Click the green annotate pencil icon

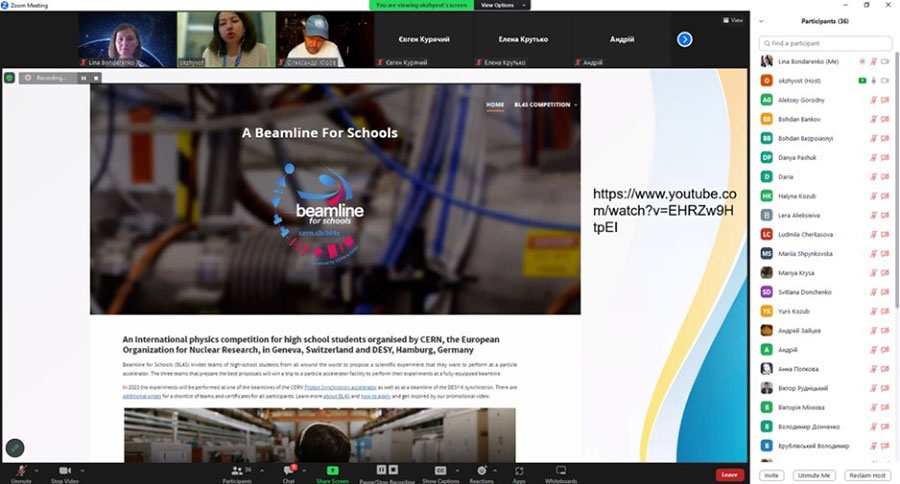(15, 447)
